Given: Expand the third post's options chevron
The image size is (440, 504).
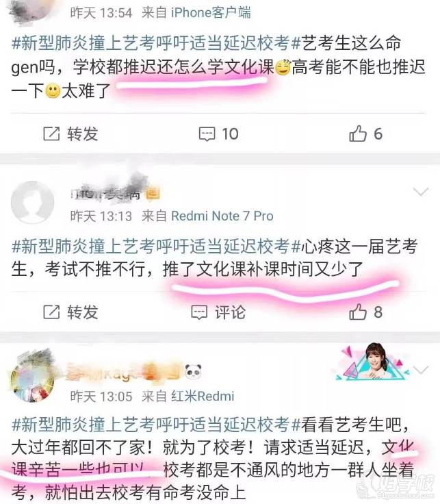Looking at the screenshot, I should [421, 370].
